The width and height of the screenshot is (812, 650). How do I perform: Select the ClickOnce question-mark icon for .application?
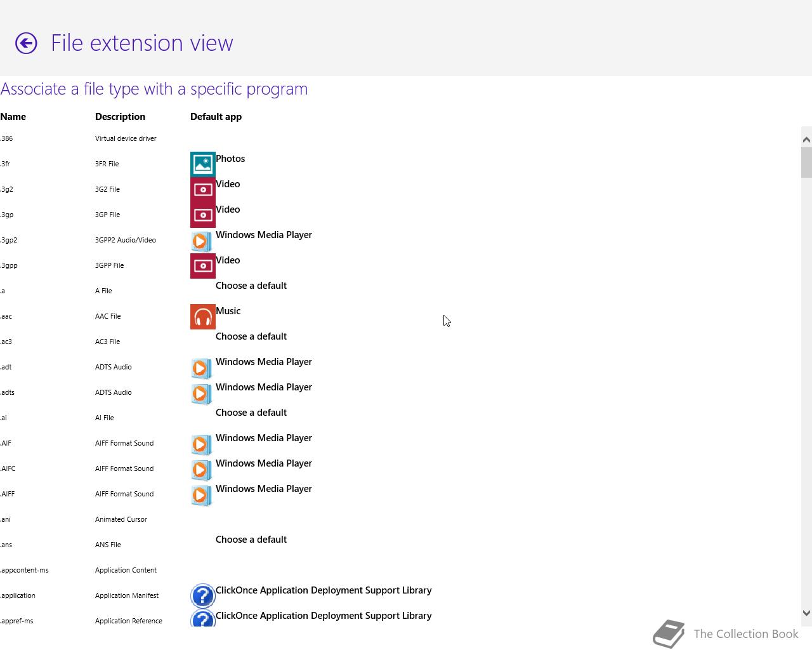(203, 596)
